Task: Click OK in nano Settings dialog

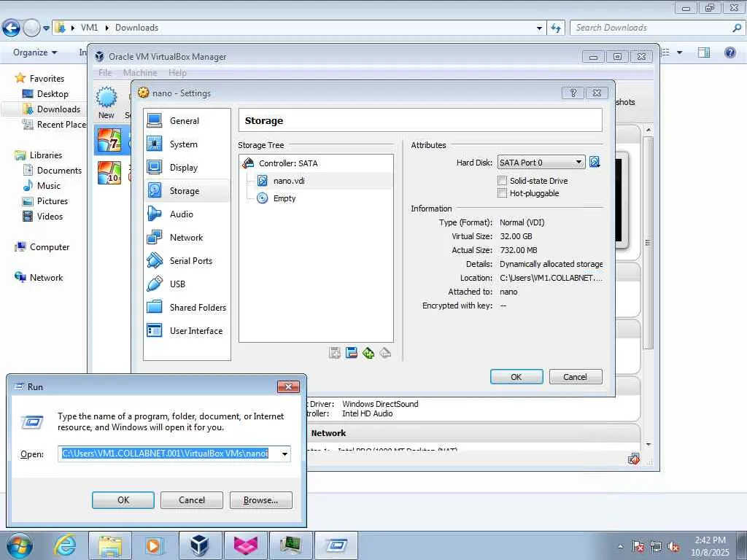Action: (x=516, y=377)
